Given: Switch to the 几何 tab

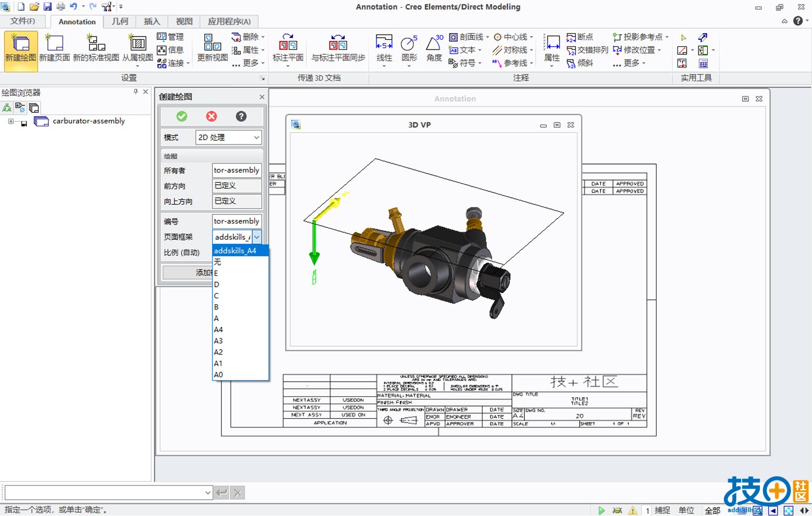Looking at the screenshot, I should pos(120,21).
